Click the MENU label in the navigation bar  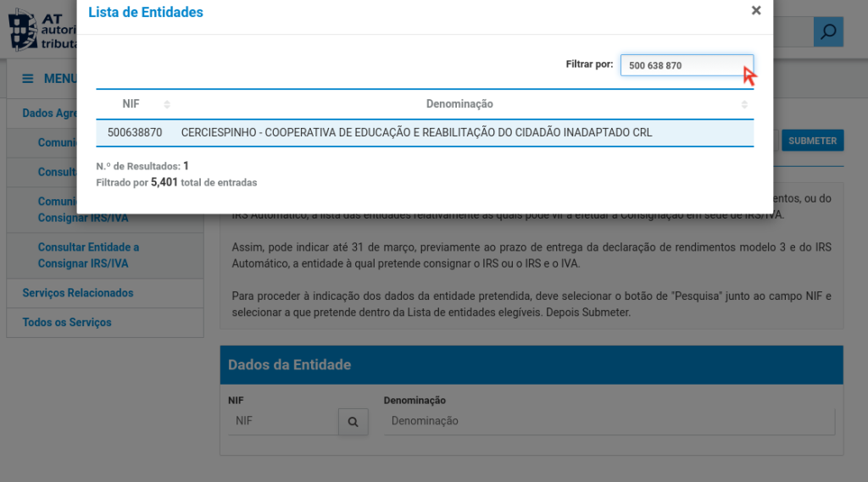pyautogui.click(x=60, y=79)
